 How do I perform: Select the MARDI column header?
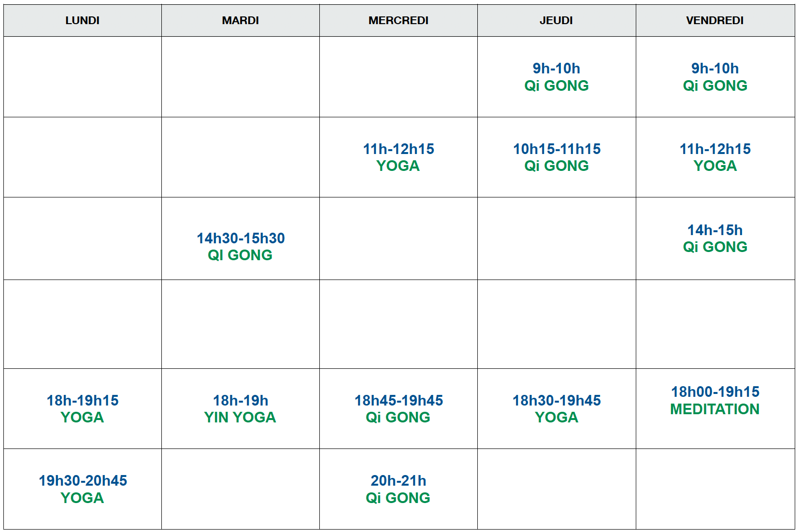[241, 21]
